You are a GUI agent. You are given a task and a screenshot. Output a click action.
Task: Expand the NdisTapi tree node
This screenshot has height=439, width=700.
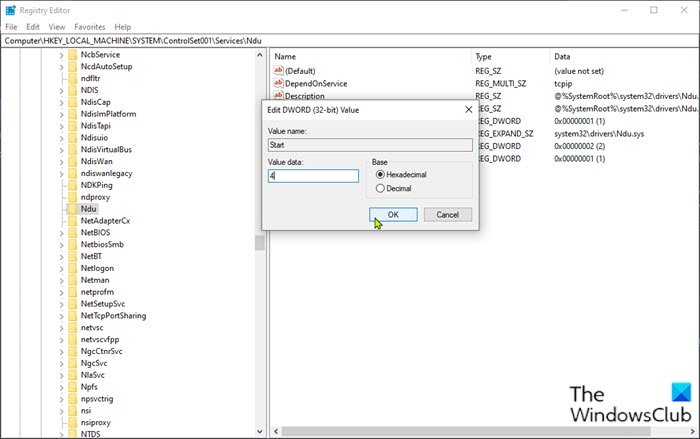(61, 126)
